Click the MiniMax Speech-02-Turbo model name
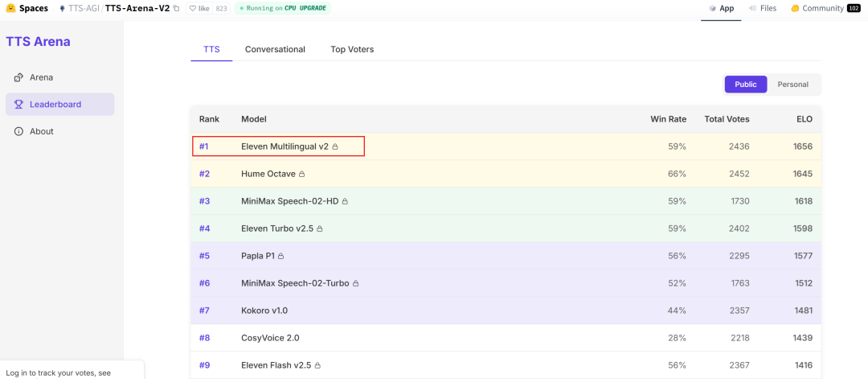Viewport: 868px width, 379px height. tap(295, 283)
